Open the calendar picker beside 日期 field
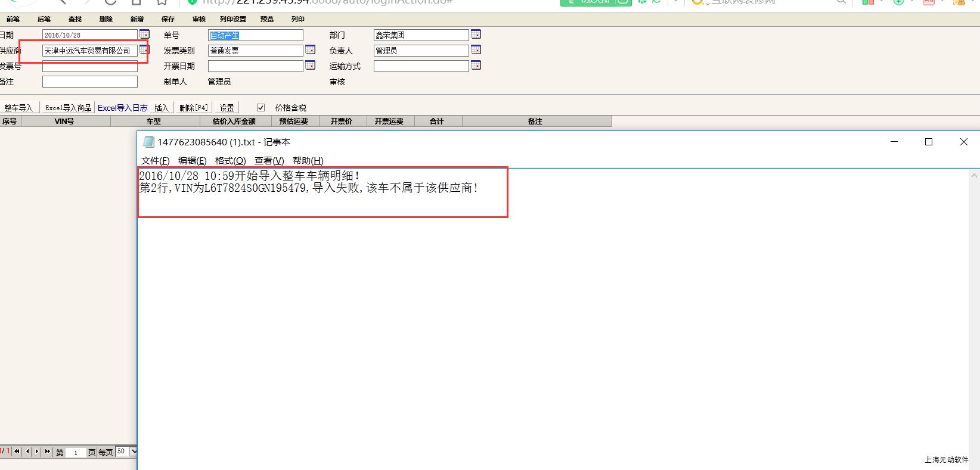The height and width of the screenshot is (470, 980). 144,35
